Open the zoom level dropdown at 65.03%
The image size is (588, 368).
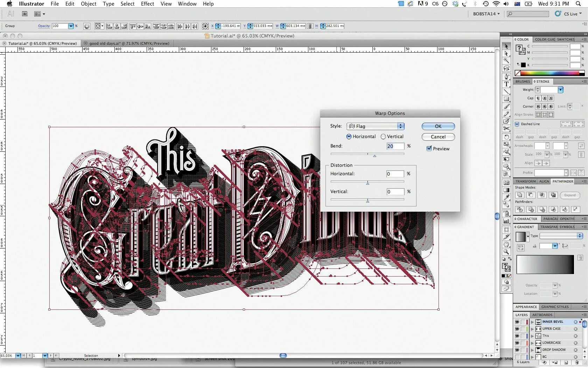18,355
